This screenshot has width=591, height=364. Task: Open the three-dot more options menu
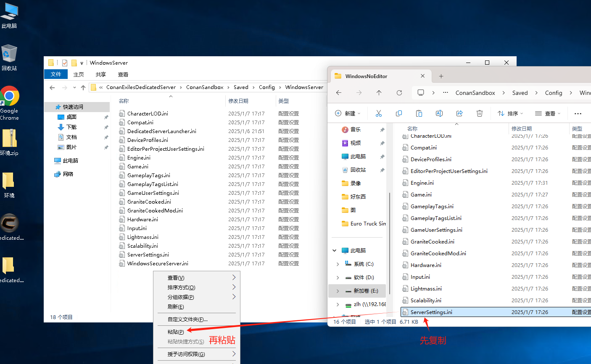(x=578, y=113)
